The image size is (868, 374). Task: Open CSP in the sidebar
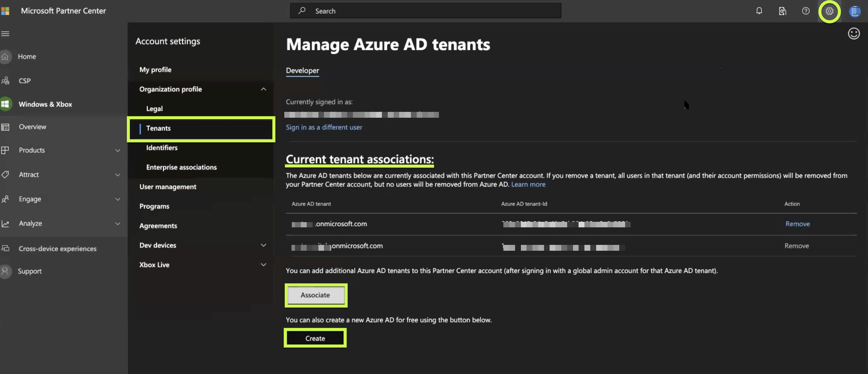[25, 81]
